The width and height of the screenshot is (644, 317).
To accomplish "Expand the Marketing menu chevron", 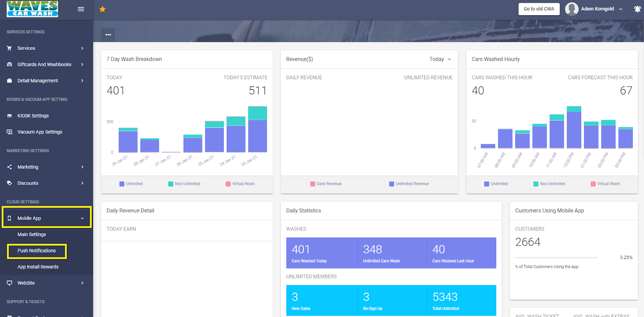I will (x=82, y=167).
